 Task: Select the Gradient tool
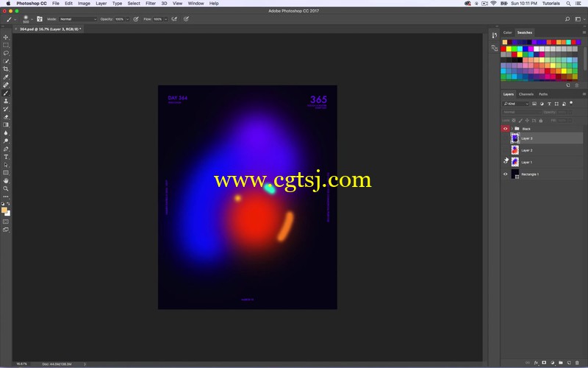coord(6,124)
